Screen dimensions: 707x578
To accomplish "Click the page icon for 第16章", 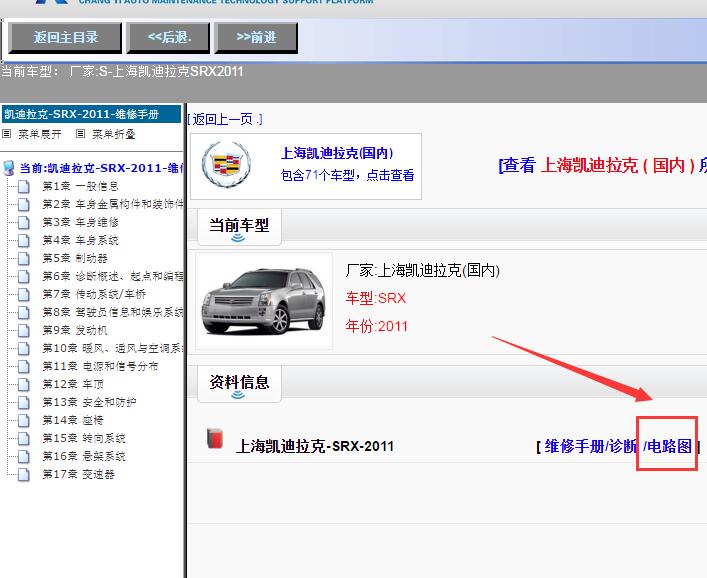I will tap(24, 457).
